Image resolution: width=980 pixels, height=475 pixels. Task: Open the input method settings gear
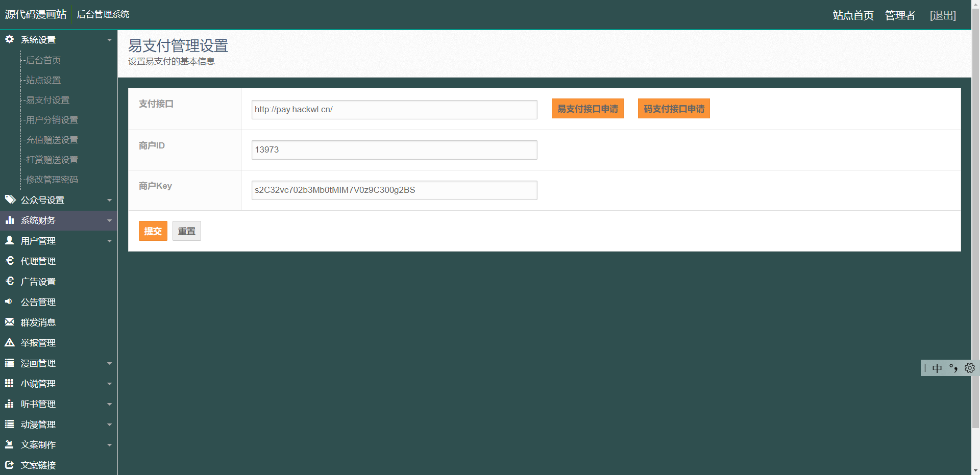(x=970, y=368)
